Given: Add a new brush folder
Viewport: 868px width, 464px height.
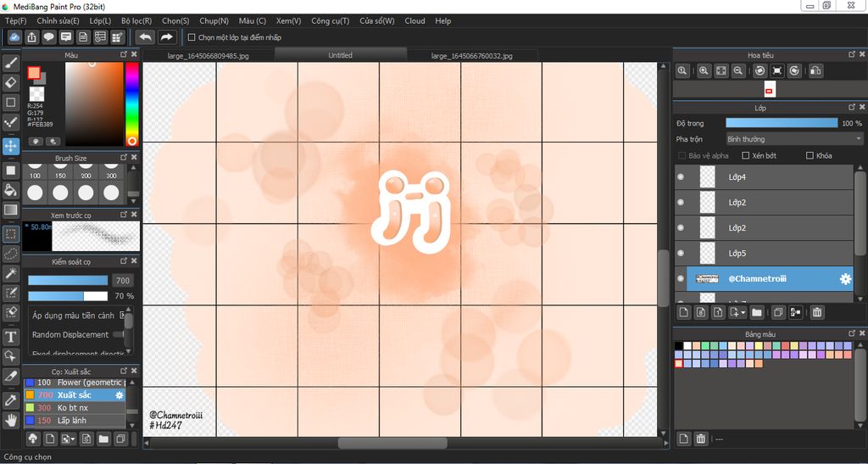Looking at the screenshot, I should (103, 439).
